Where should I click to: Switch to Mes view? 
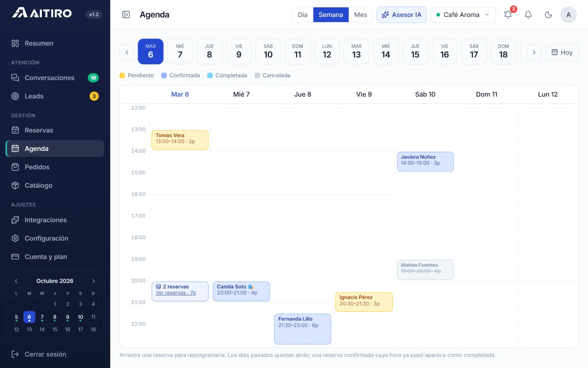pyautogui.click(x=361, y=15)
